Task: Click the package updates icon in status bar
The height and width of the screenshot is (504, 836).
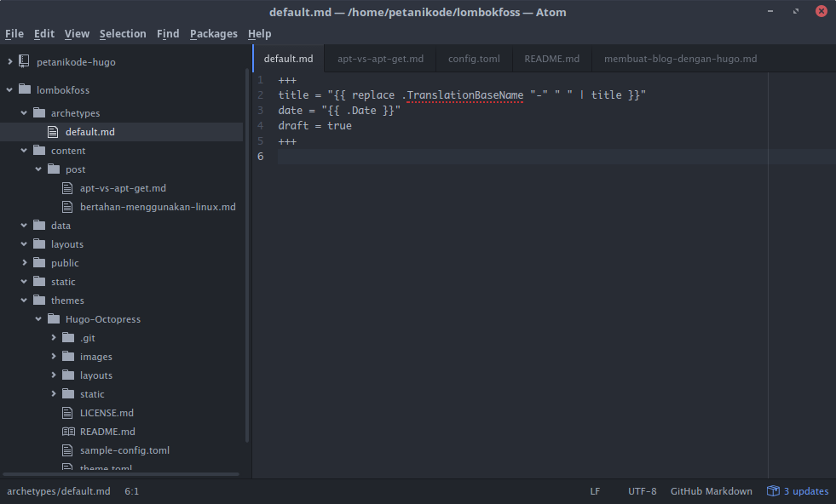Action: pyautogui.click(x=773, y=491)
